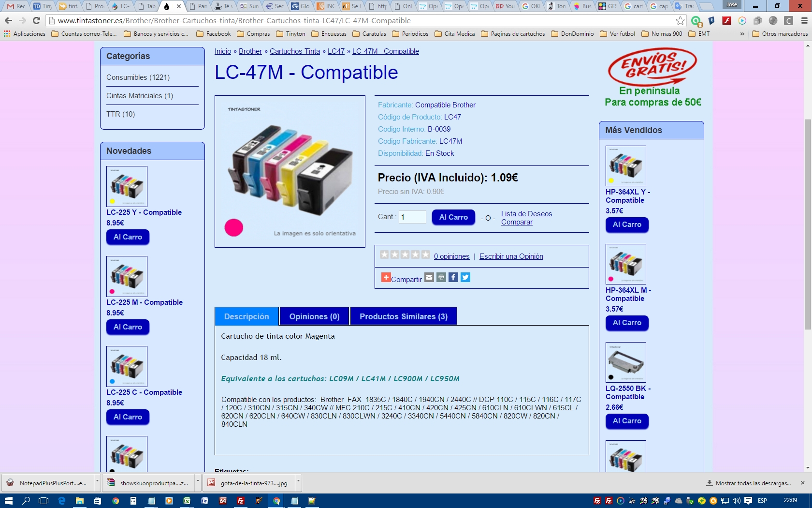Open Cartuchos Tinta breadcrumb link

[x=295, y=51]
